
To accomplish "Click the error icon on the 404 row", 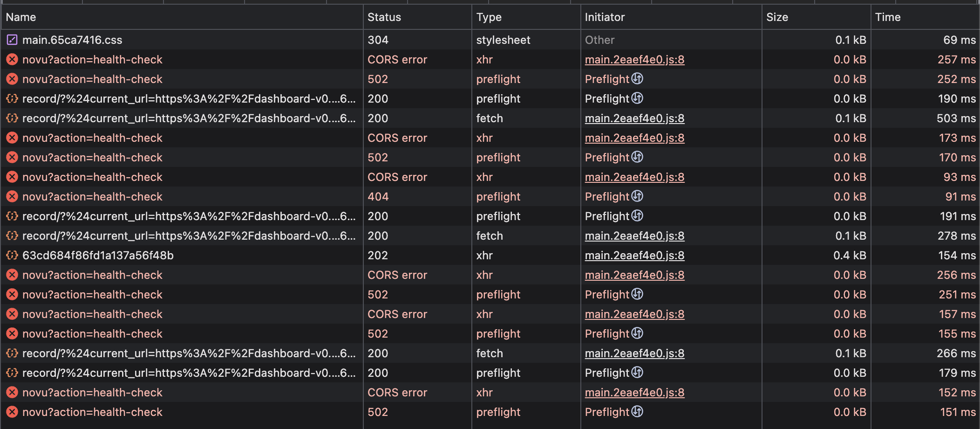I will (12, 197).
